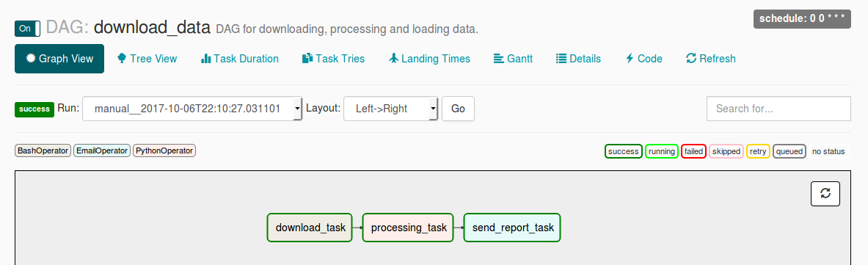Open the Layout Left->Right dropdown
Screen dimensions: 868x265
[x=391, y=109]
